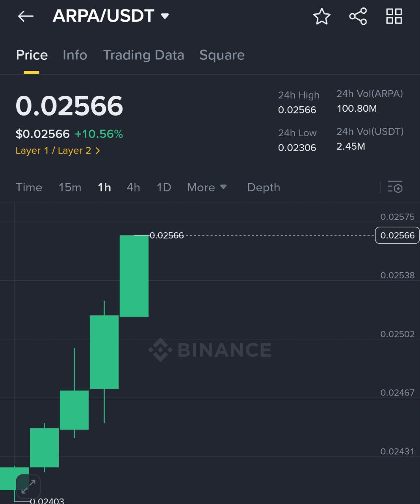Viewport: 420px width, 504px height.
Task: Open the ARPA/USDT pair selector dropdown
Action: pos(111,16)
